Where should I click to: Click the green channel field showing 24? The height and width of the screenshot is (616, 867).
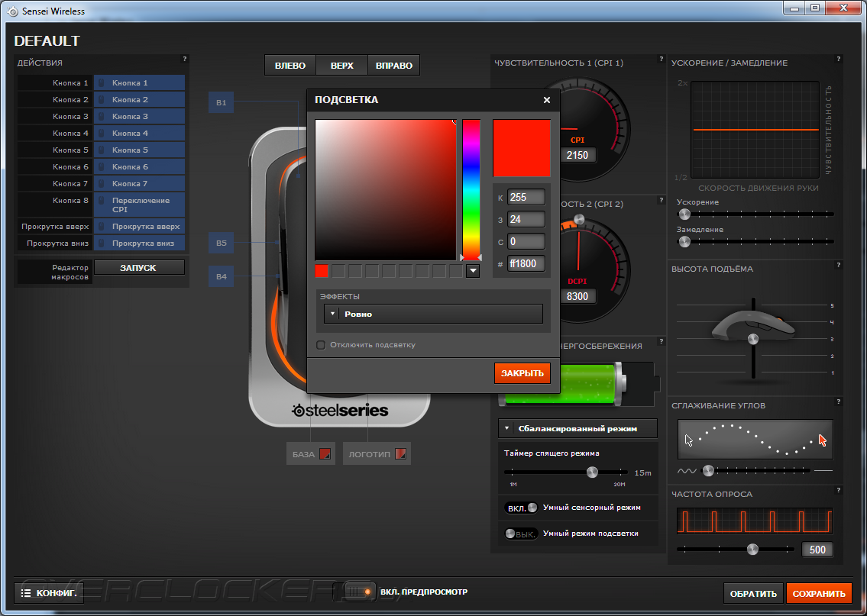pos(526,219)
